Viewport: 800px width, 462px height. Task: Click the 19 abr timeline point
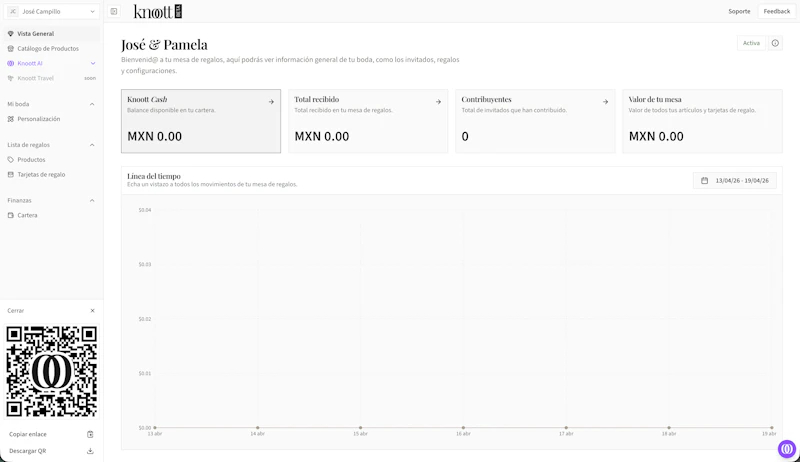click(x=771, y=427)
